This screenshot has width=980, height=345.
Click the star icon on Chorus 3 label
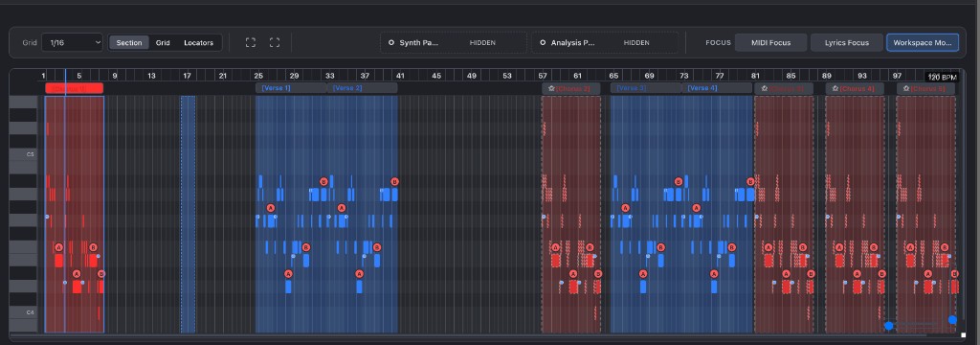point(764,88)
